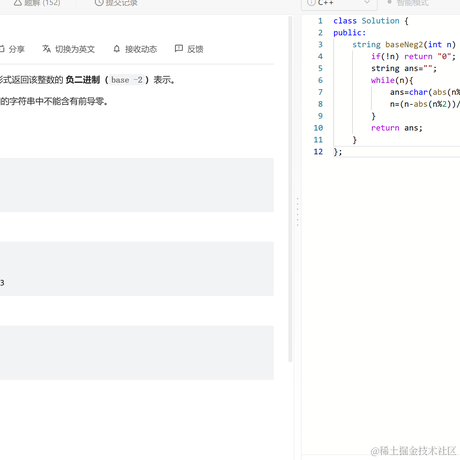Open the 提交记录 submissions tab
Screen dimensions: 460x460
116,3
